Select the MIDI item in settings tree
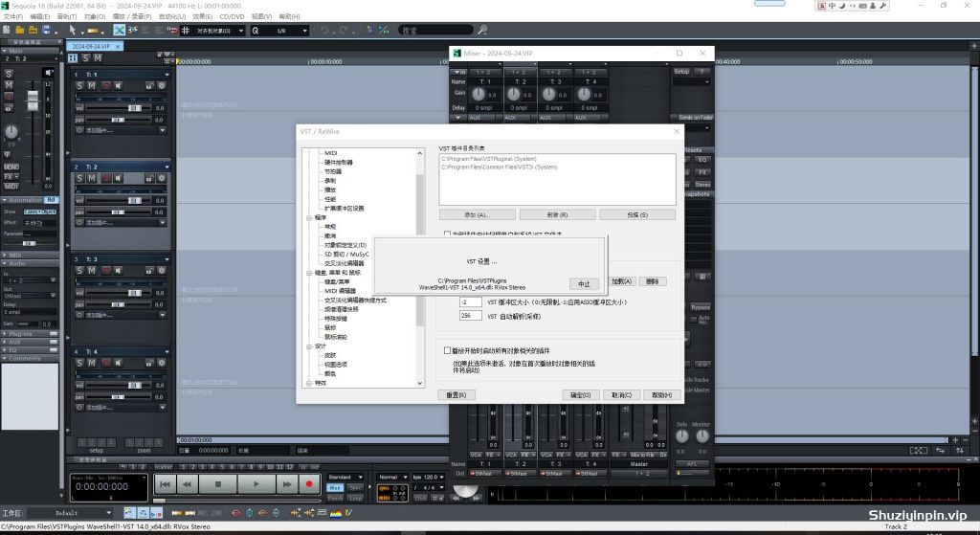 point(330,153)
